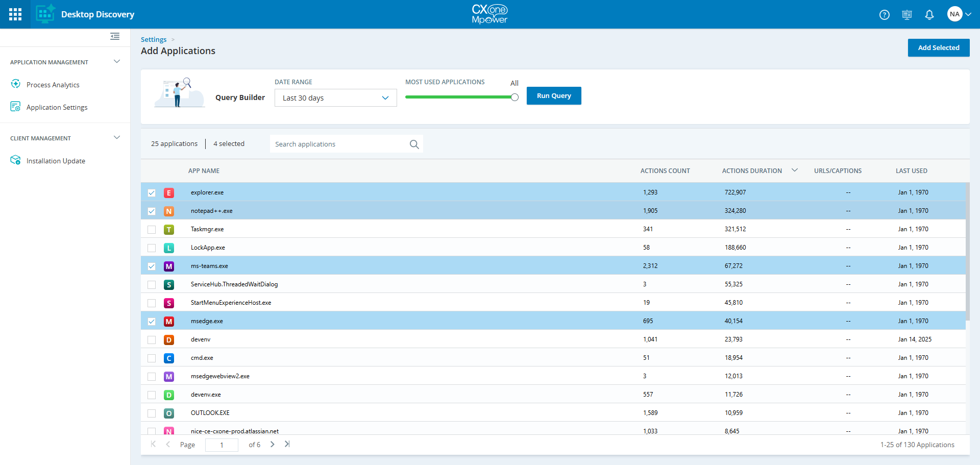Open the app launcher grid icon
The width and height of the screenshot is (980, 465).
point(15,14)
